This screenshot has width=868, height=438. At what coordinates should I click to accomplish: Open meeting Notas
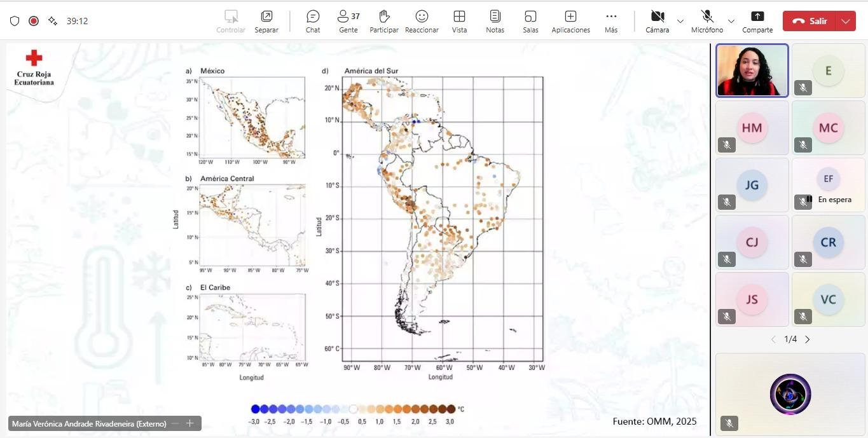[495, 21]
